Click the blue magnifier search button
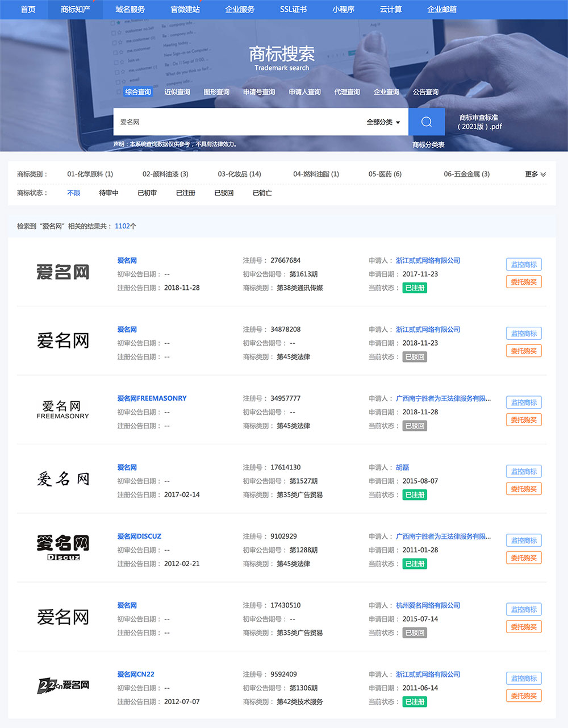568x728 pixels. pyautogui.click(x=427, y=122)
